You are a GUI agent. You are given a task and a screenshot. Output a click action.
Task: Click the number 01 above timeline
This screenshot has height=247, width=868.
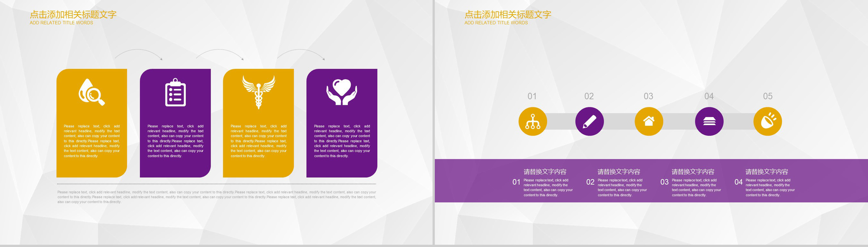(x=532, y=96)
